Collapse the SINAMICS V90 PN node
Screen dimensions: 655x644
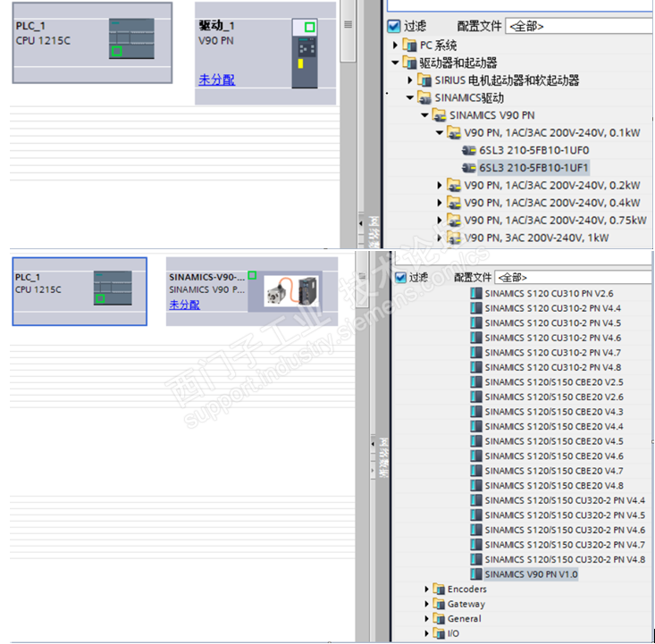(x=424, y=115)
